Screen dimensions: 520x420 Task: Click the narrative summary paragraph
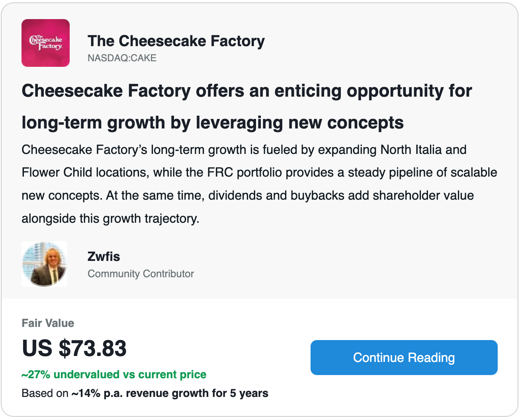click(259, 184)
